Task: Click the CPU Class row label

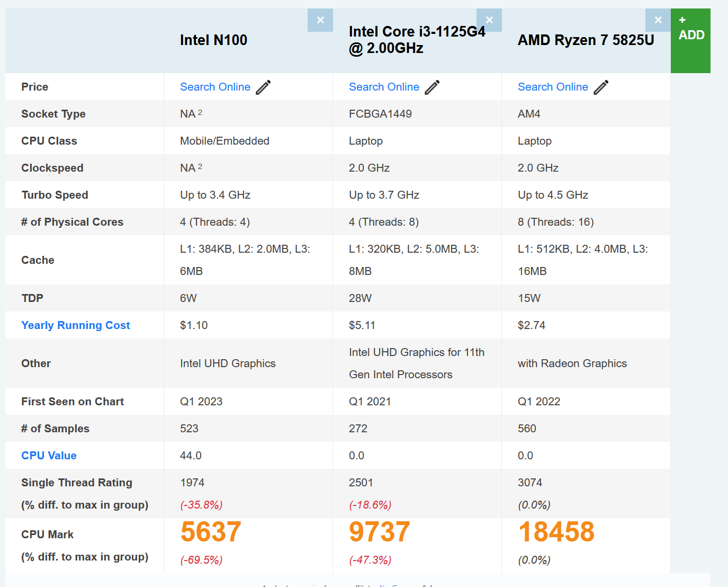Action: click(49, 141)
